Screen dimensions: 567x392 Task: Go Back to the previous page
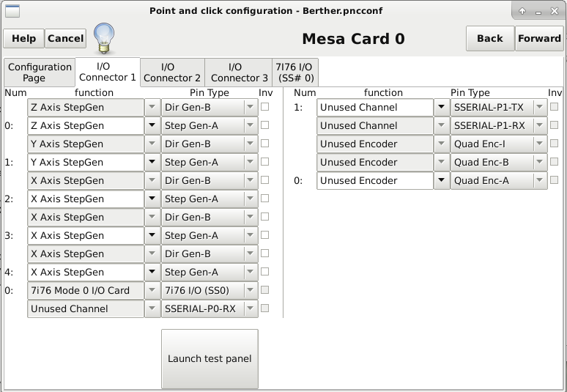490,38
